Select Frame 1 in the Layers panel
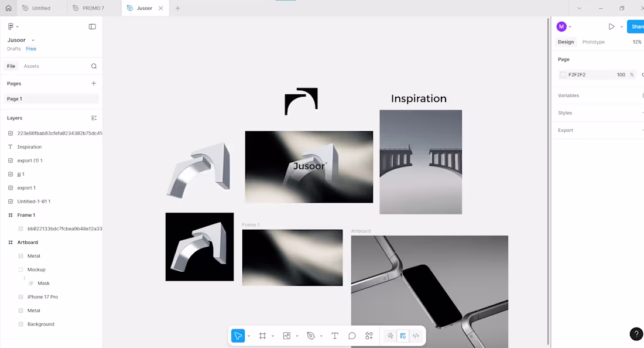The image size is (644, 348). pyautogui.click(x=26, y=215)
